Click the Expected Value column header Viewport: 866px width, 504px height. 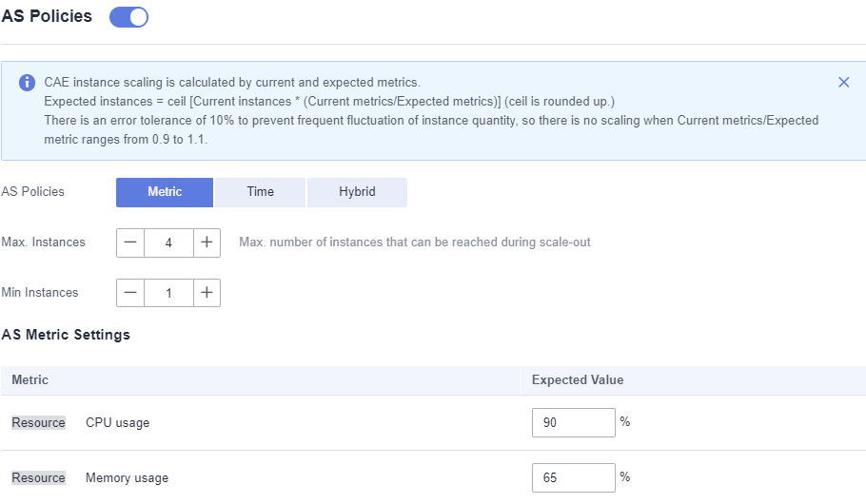coord(578,379)
